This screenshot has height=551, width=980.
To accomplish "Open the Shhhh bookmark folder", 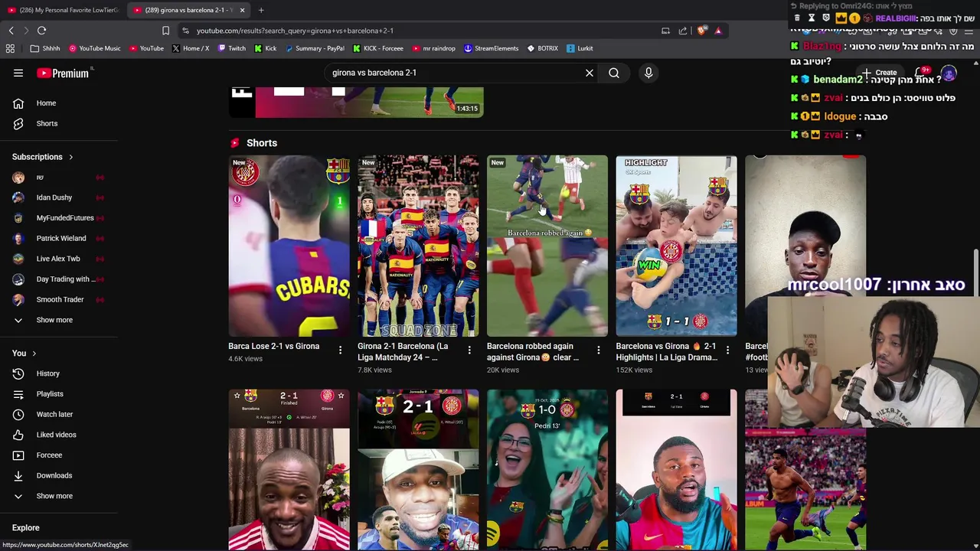I will point(45,48).
